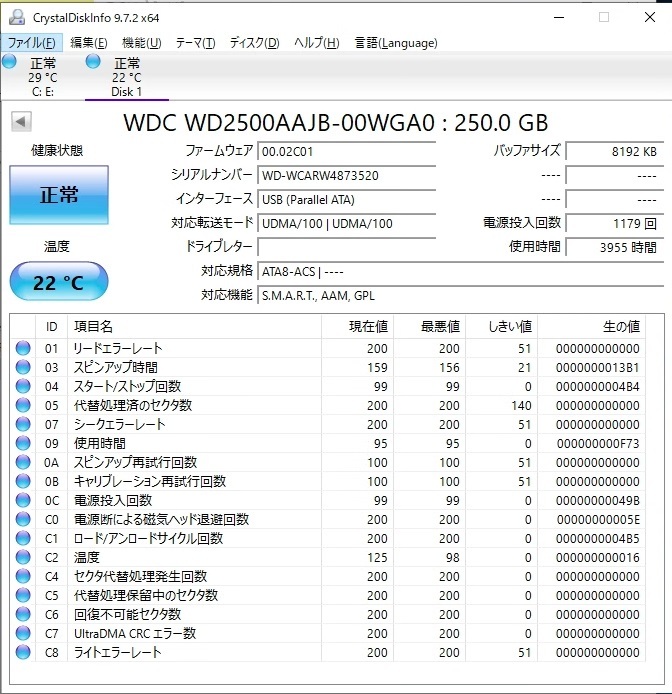The width and height of the screenshot is (672, 694).
Task: Click status orb for 0C 電源投入回数 row
Action: point(23,501)
